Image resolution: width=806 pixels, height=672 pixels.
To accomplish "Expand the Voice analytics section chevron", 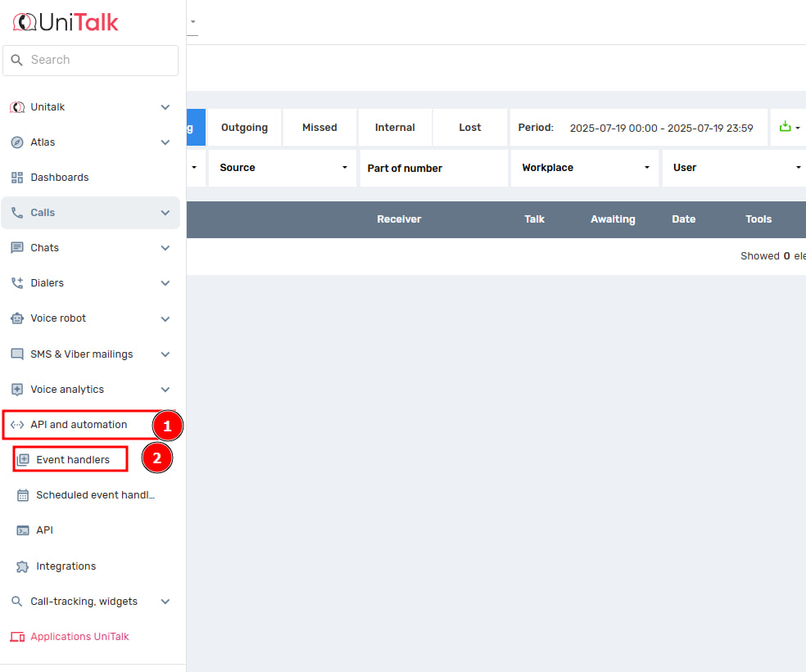I will click(165, 390).
